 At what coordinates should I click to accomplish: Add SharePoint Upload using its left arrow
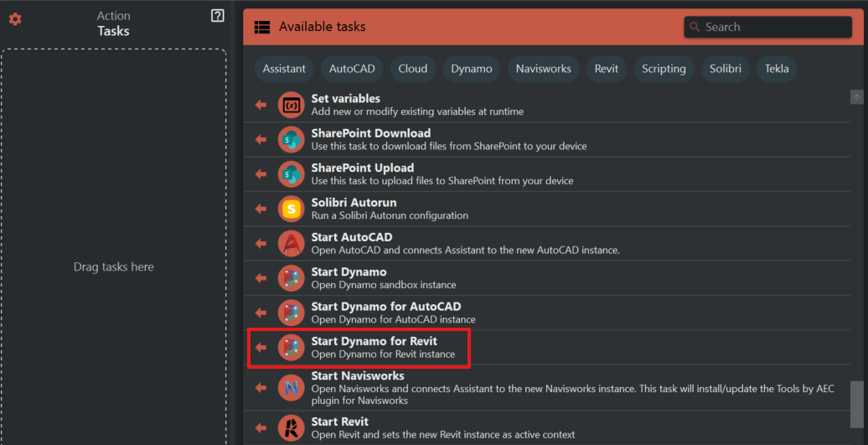(261, 173)
